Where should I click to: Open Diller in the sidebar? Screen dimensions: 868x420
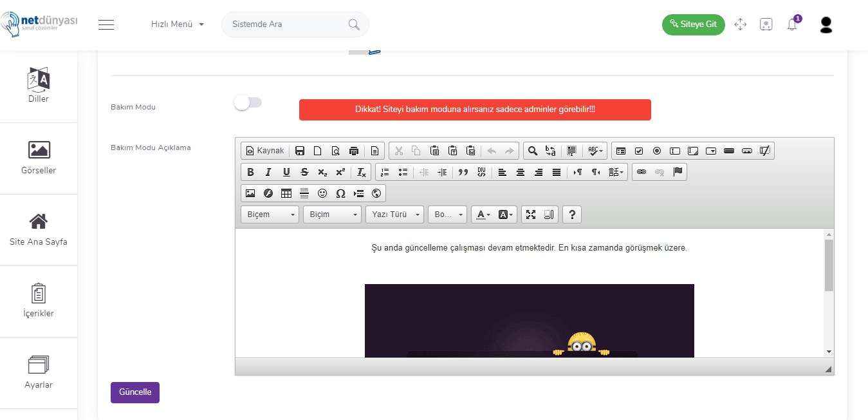click(39, 86)
